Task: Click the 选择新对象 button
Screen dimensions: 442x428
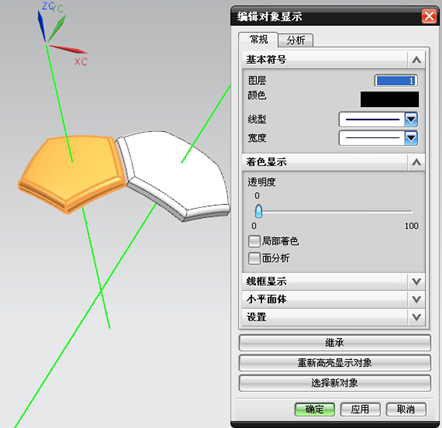Action: click(335, 383)
